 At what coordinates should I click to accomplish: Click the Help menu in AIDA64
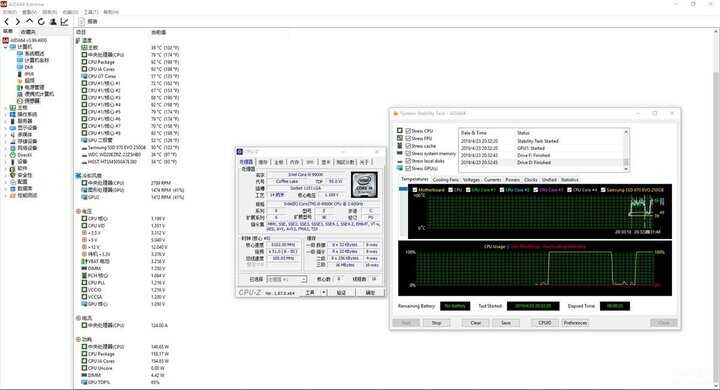coord(111,12)
